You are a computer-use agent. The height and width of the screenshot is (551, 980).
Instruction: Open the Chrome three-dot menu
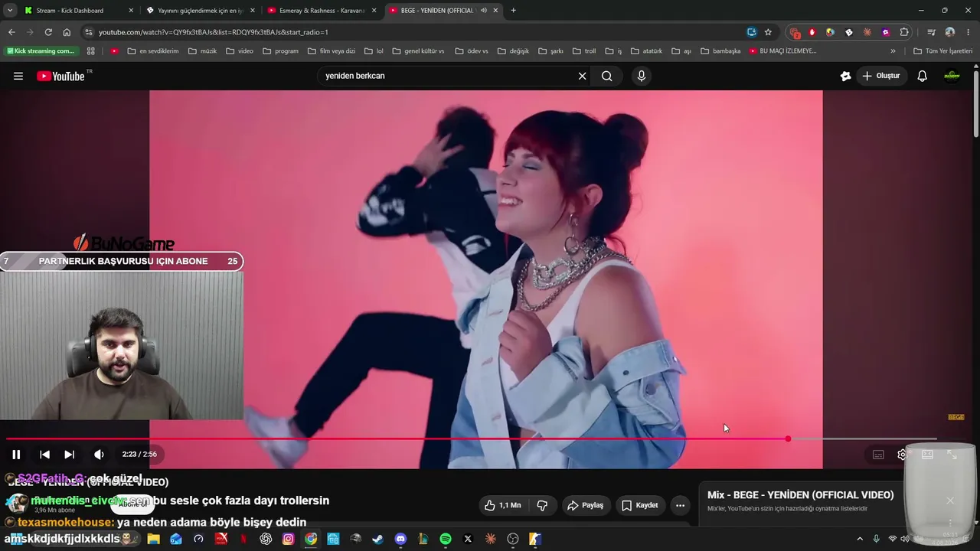[x=969, y=32]
